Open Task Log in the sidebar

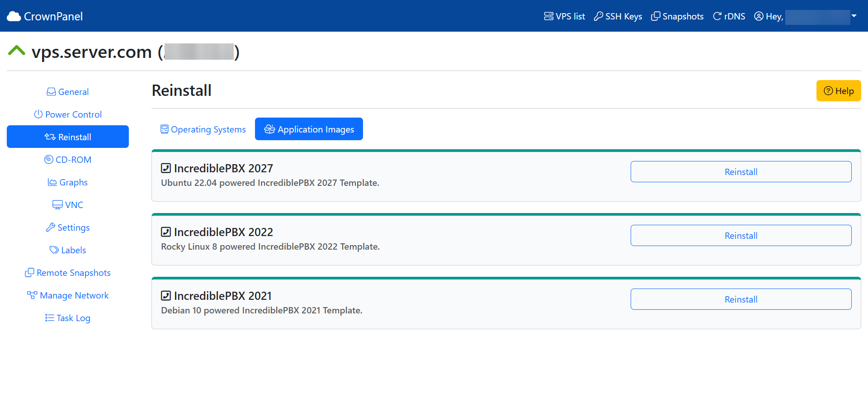[68, 318]
